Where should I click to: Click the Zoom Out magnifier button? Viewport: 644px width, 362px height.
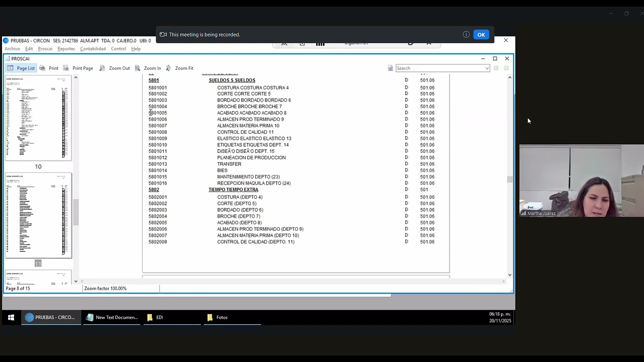[x=114, y=68]
